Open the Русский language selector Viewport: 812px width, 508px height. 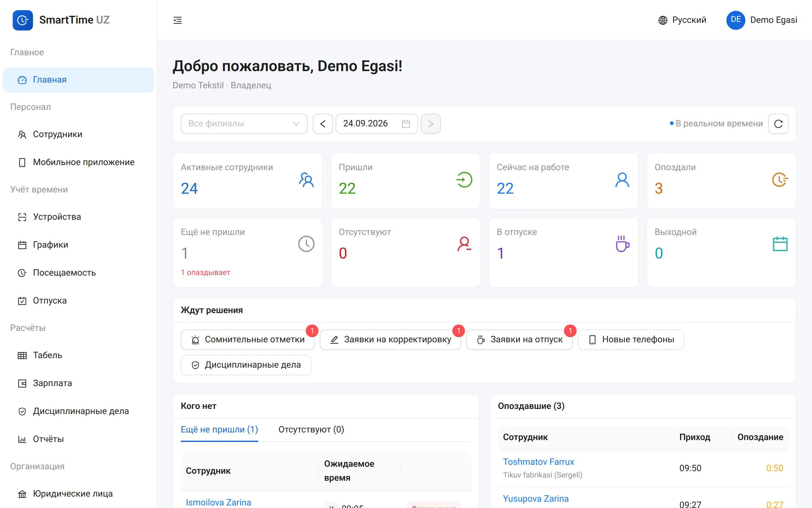682,20
